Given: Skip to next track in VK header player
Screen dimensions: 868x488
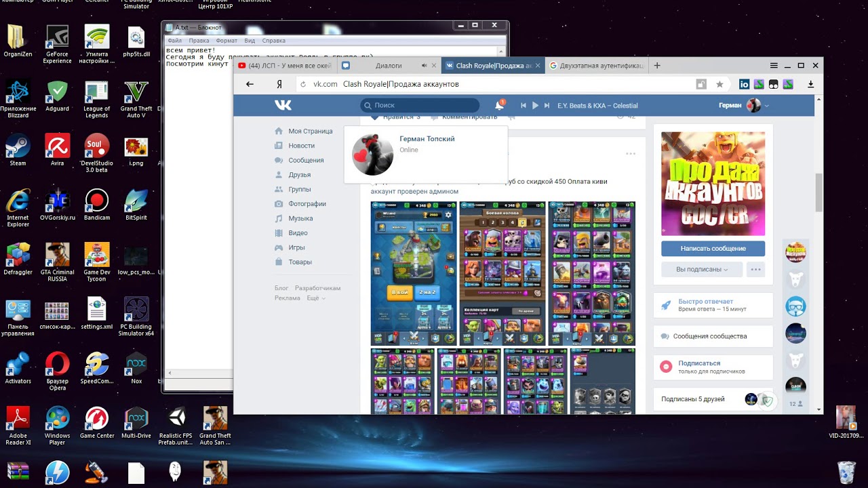Looking at the screenshot, I should 547,106.
